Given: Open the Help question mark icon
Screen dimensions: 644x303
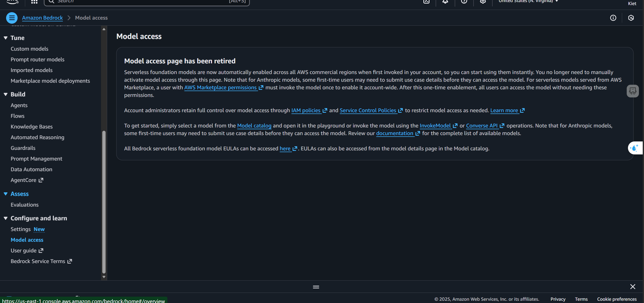Looking at the screenshot, I should point(464,2).
